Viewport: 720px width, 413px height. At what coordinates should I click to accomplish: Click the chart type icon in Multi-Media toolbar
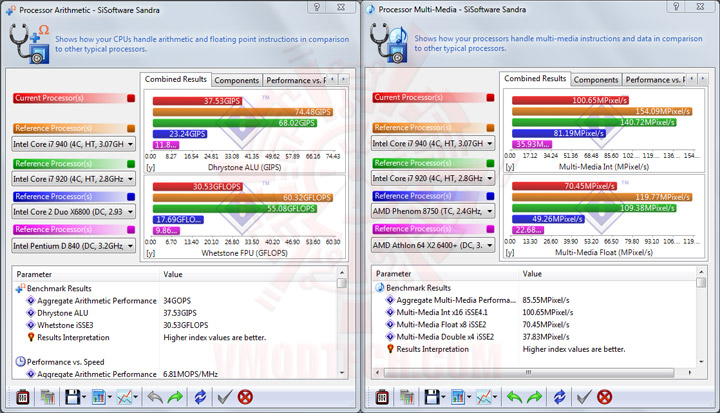point(458,397)
